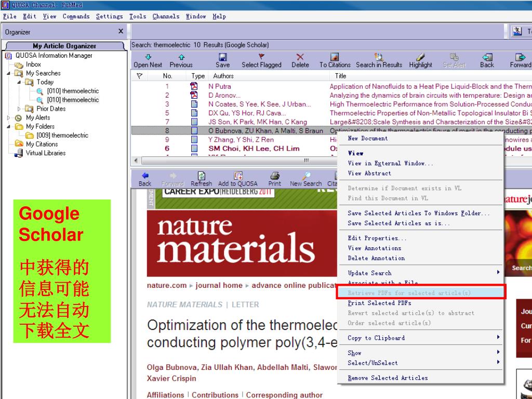The image size is (532, 399).
Task: Click Search in Results icon
Action: (x=379, y=57)
